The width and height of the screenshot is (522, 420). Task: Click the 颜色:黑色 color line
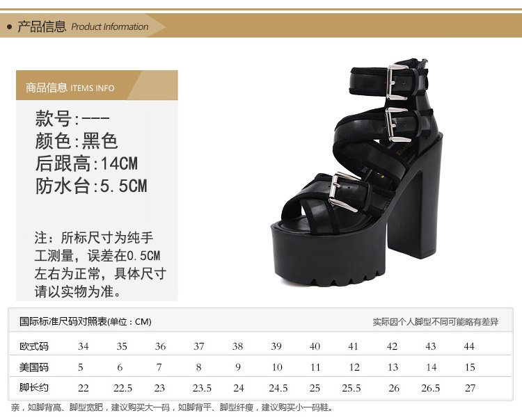(77, 140)
